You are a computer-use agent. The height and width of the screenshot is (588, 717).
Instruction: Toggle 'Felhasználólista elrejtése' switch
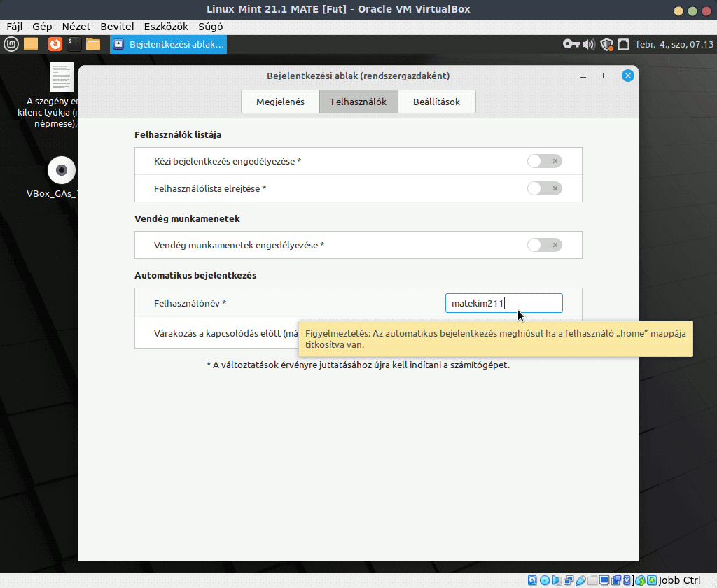[544, 188]
